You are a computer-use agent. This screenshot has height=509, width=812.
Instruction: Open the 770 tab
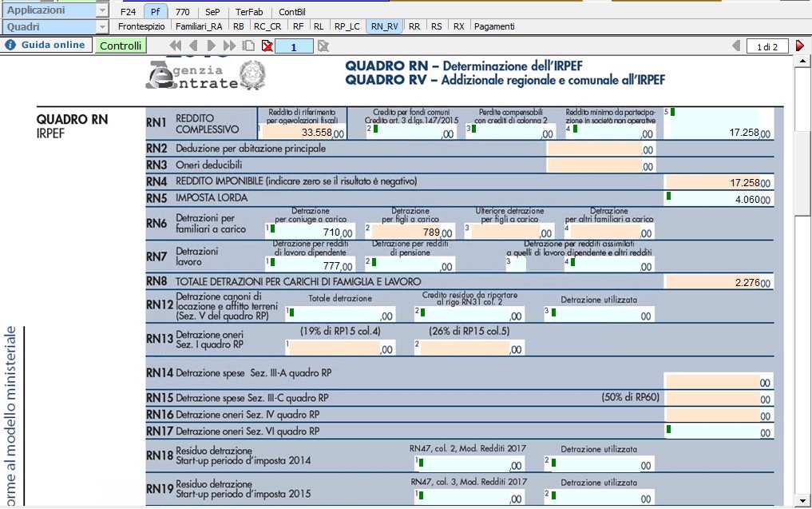(182, 11)
